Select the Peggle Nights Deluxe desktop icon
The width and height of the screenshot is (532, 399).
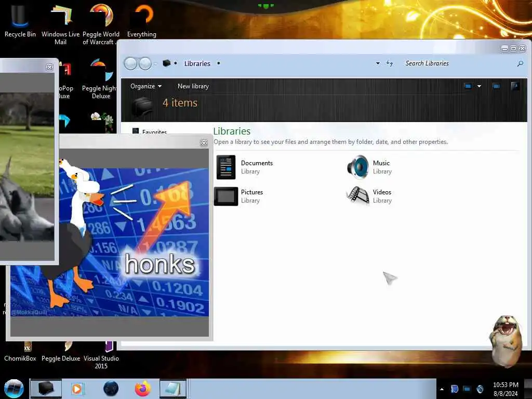(x=101, y=79)
